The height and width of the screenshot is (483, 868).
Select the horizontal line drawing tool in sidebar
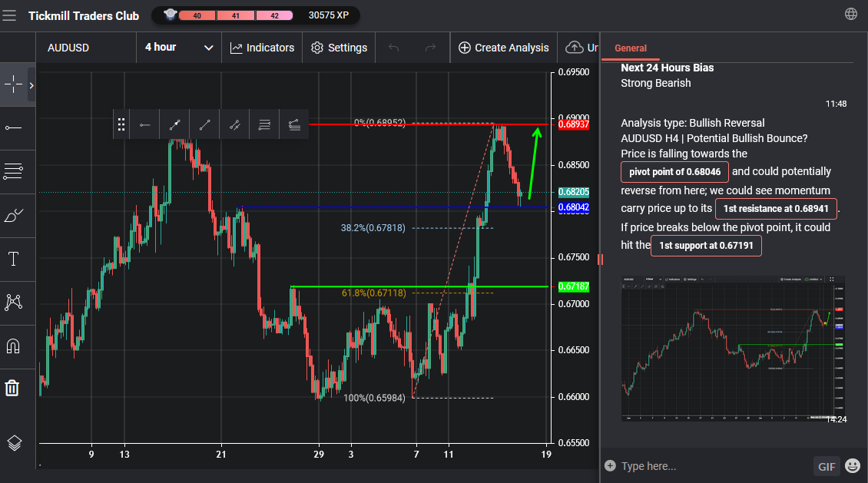tap(13, 128)
